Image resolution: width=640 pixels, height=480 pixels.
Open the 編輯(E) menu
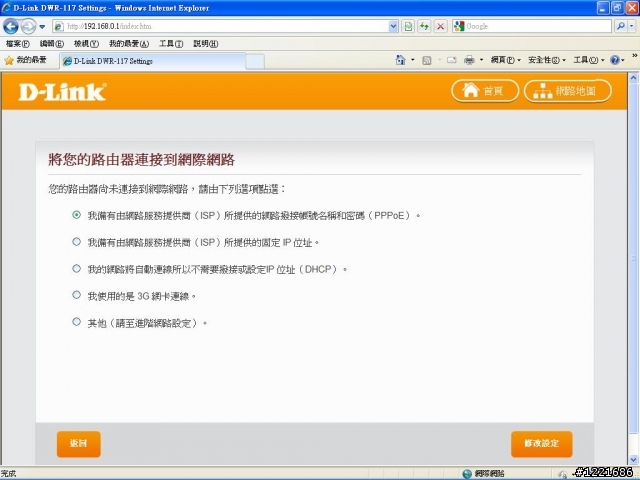click(52, 44)
